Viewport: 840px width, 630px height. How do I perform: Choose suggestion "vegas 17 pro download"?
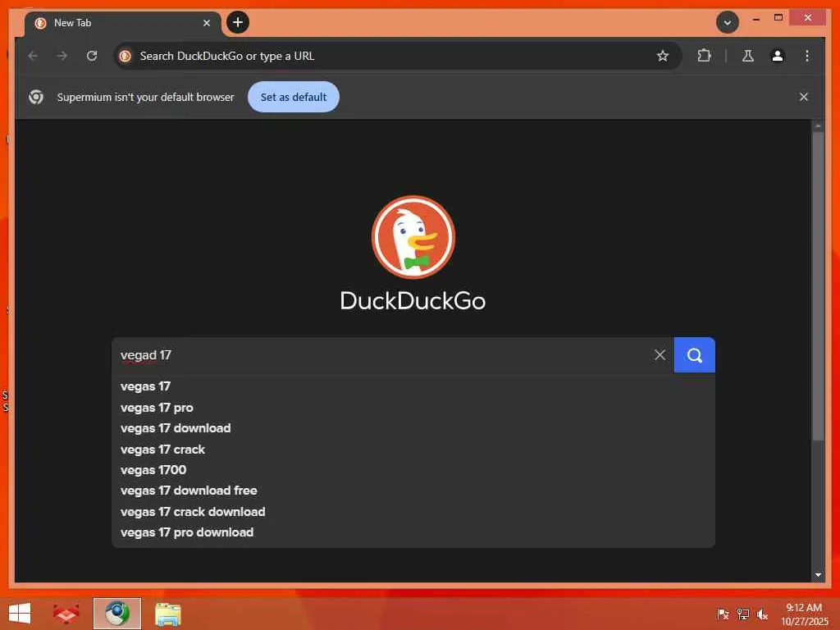[x=413, y=532]
